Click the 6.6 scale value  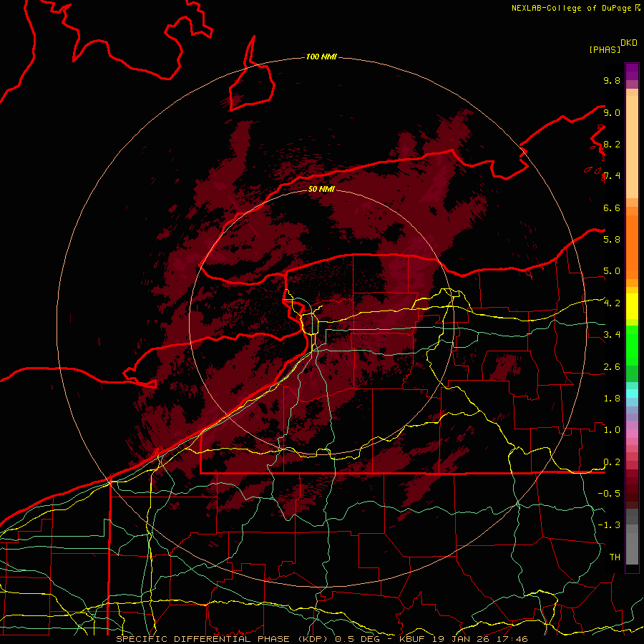612,208
